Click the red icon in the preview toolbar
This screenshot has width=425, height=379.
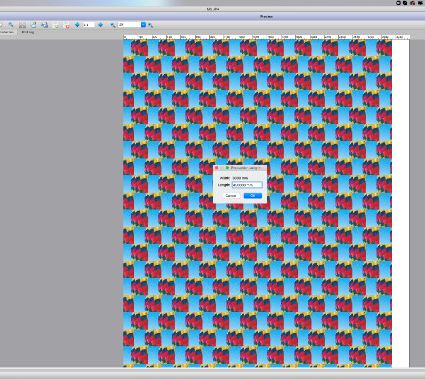click(x=67, y=26)
